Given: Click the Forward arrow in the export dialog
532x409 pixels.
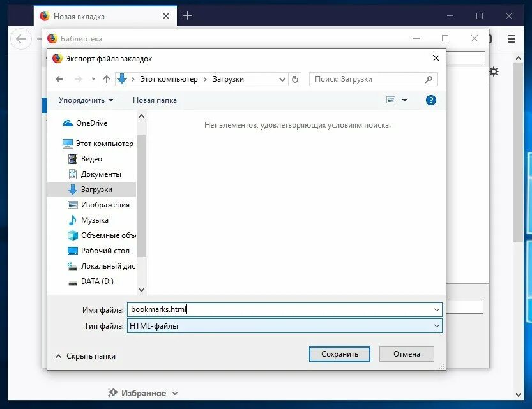Looking at the screenshot, I should [x=79, y=79].
